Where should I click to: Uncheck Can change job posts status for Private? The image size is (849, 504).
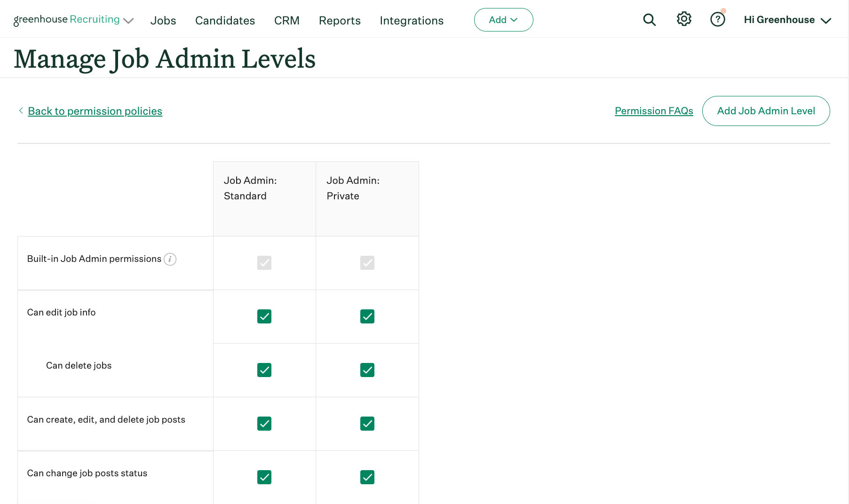tap(367, 477)
